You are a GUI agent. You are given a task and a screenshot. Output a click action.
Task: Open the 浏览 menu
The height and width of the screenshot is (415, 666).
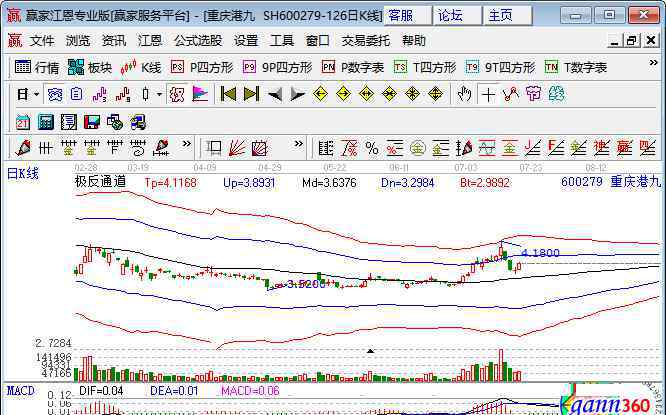point(78,41)
